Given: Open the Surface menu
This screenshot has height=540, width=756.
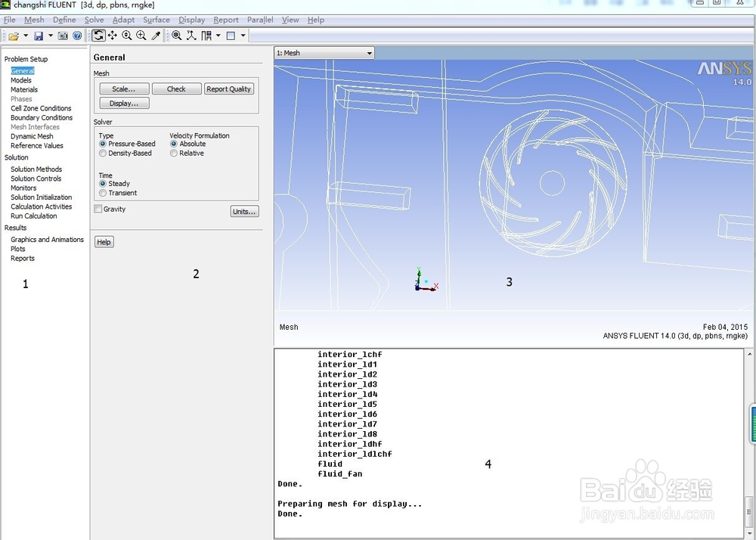Looking at the screenshot, I should 156,20.
